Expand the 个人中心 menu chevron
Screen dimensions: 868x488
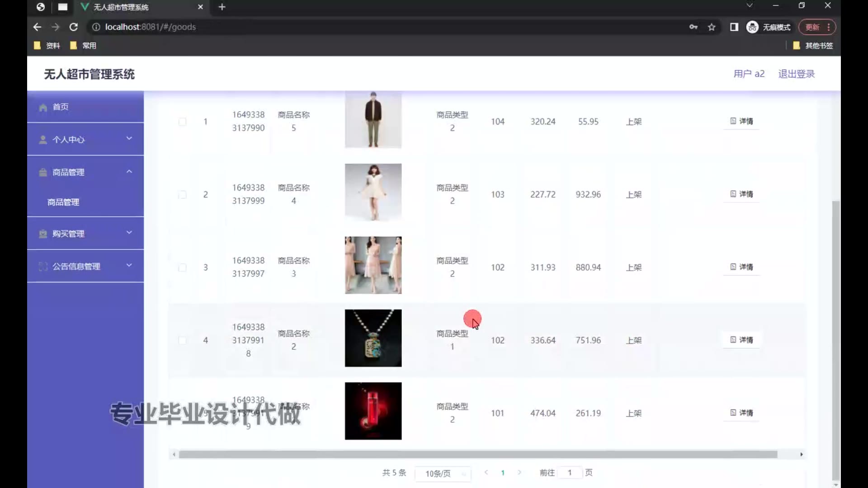[x=129, y=138]
